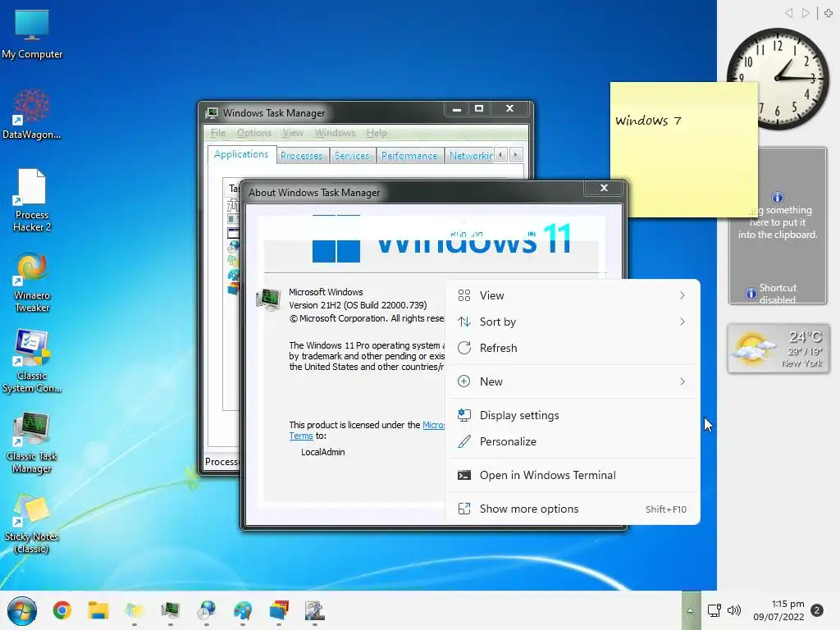
Task: Open the File menu in Task Manager
Action: coord(218,133)
